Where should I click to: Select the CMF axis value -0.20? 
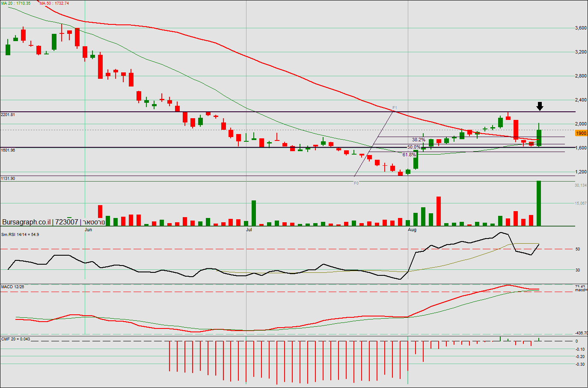tap(580, 357)
